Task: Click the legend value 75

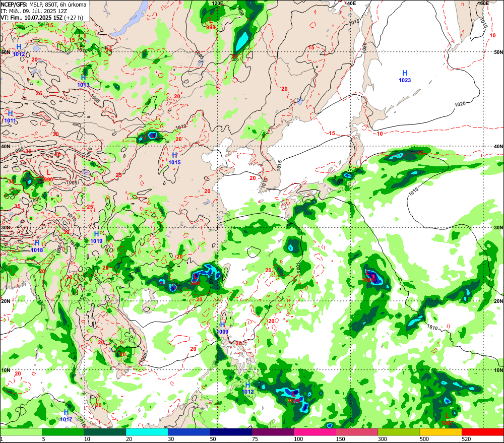Action: (x=255, y=439)
